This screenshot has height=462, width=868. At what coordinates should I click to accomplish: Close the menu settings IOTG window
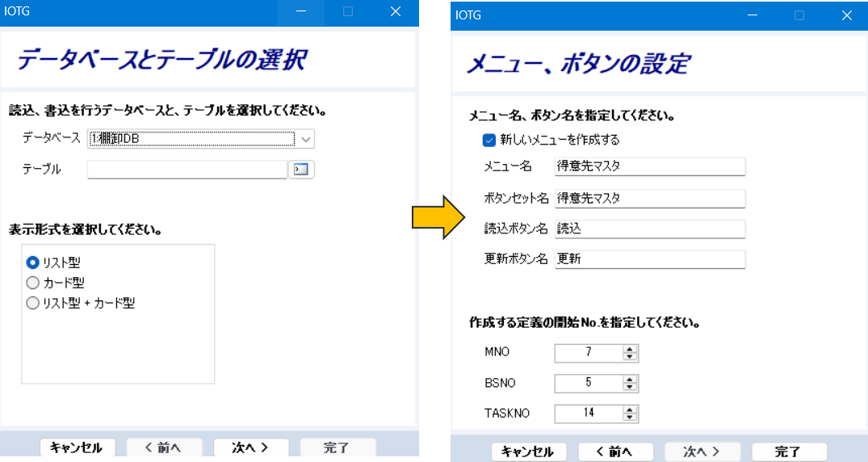tap(846, 15)
